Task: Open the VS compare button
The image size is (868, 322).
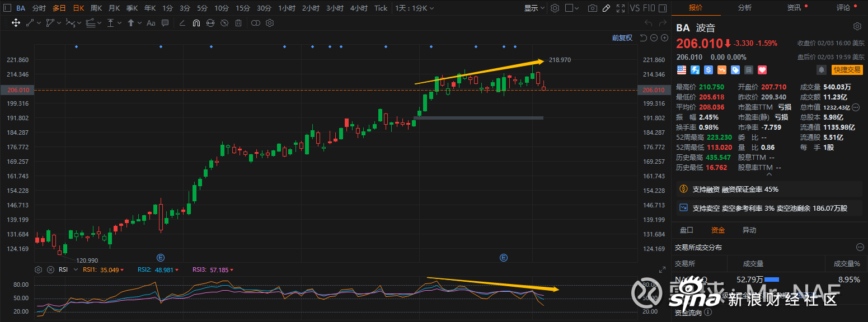Action: click(x=635, y=8)
